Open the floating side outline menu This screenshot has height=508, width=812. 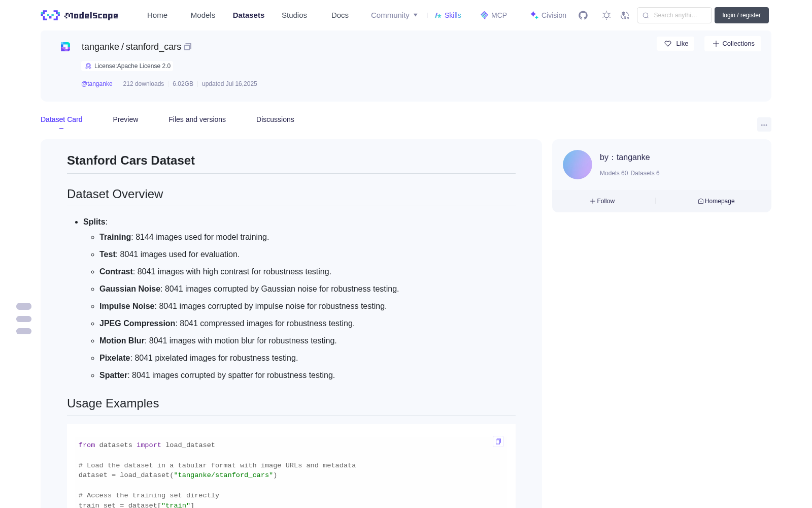[24, 319]
